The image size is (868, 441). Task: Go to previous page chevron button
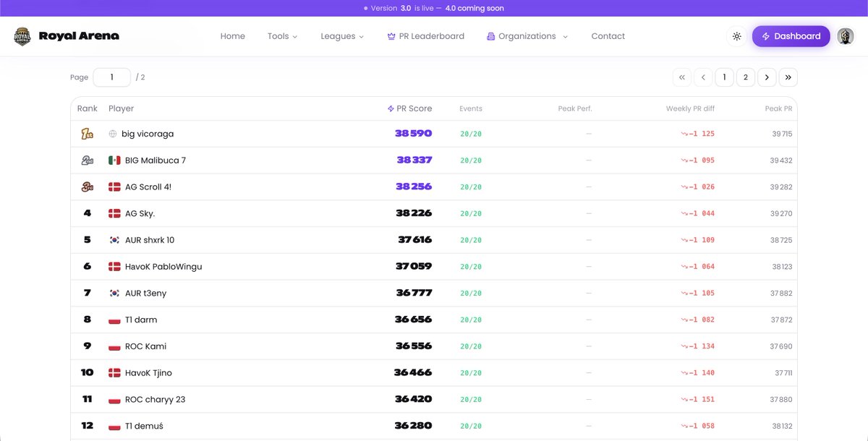tap(703, 77)
